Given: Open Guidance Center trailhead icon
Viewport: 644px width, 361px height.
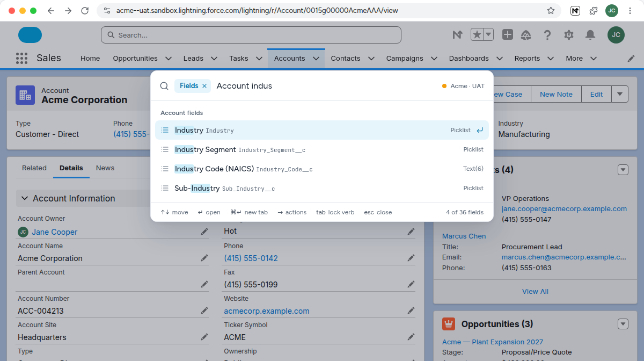Looking at the screenshot, I should point(526,35).
